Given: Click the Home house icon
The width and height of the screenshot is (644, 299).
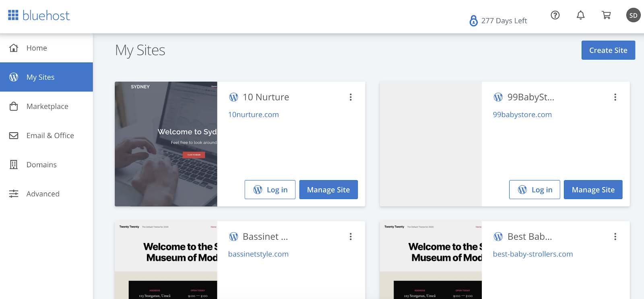Looking at the screenshot, I should click(14, 48).
